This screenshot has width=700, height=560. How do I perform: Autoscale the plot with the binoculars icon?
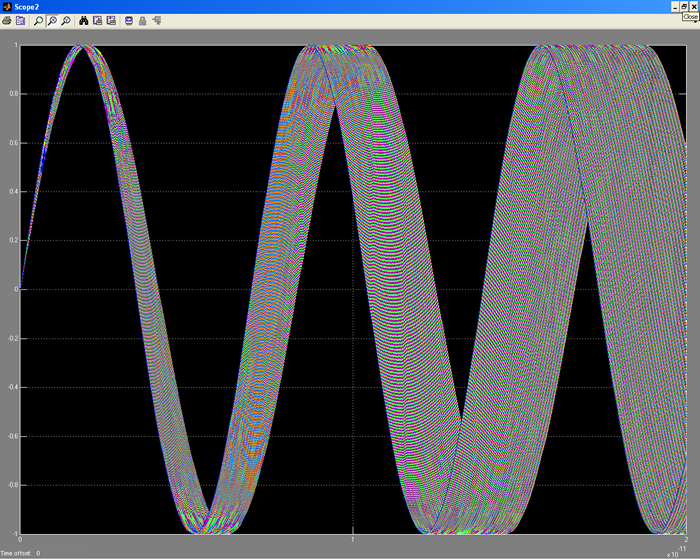tap(84, 20)
